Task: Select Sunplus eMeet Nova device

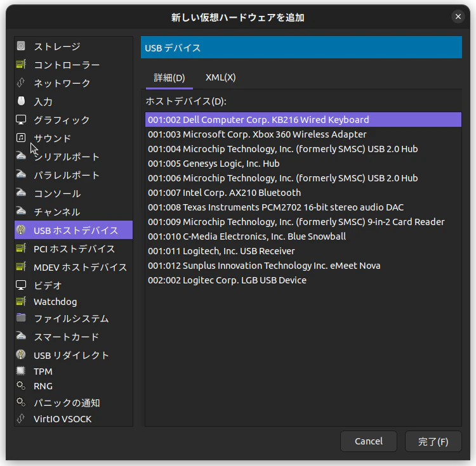Action: pyautogui.click(x=303, y=265)
